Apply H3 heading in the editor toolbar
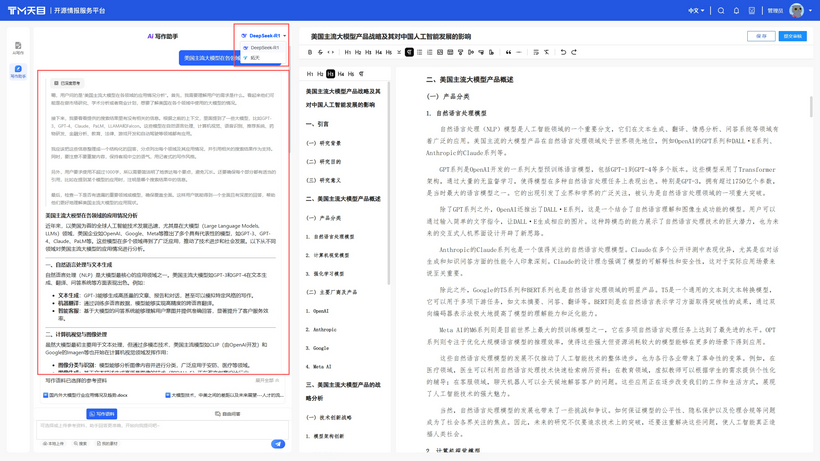The width and height of the screenshot is (820, 461). pyautogui.click(x=368, y=52)
